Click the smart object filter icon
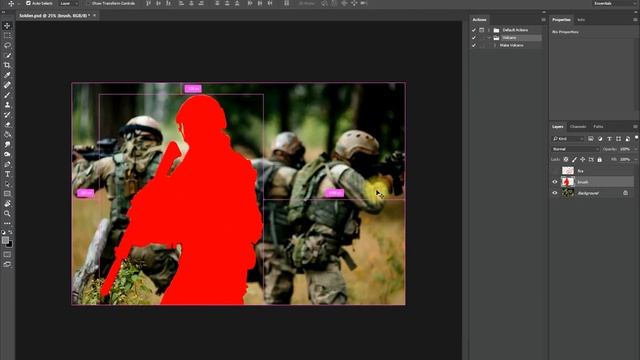Screen dimensions: 640x360 click(x=628, y=139)
